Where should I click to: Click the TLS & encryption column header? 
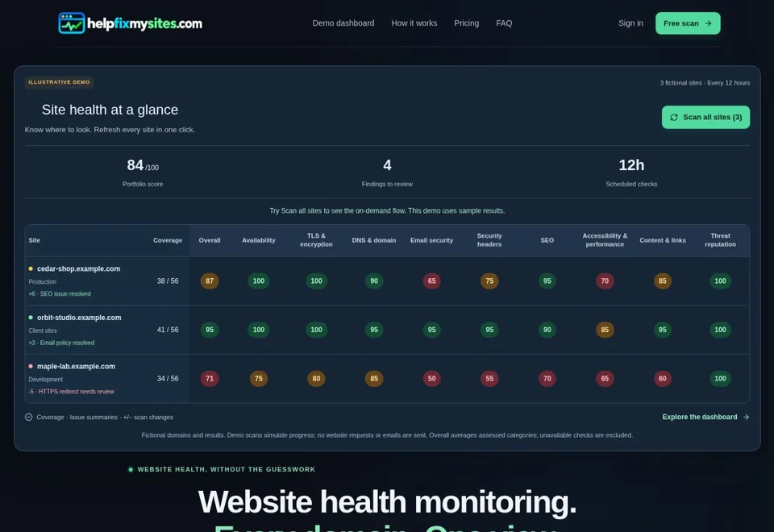316,240
